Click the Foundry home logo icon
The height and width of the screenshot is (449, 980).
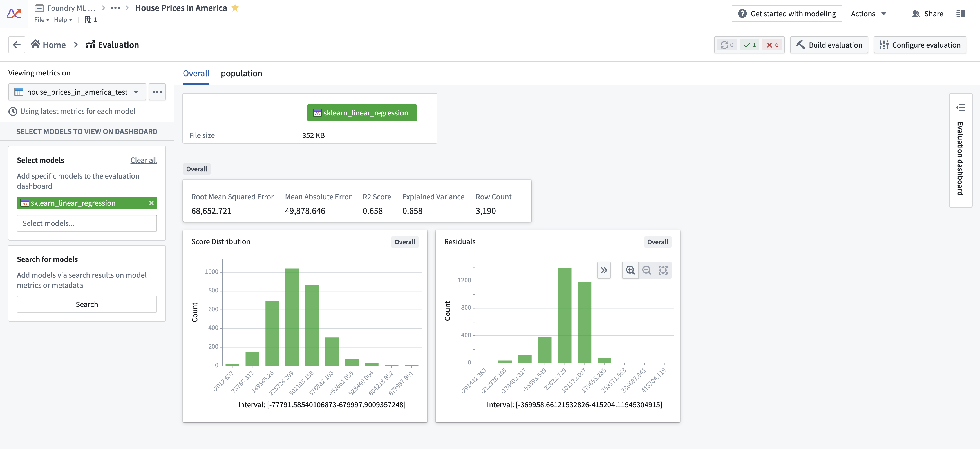pyautogui.click(x=14, y=13)
